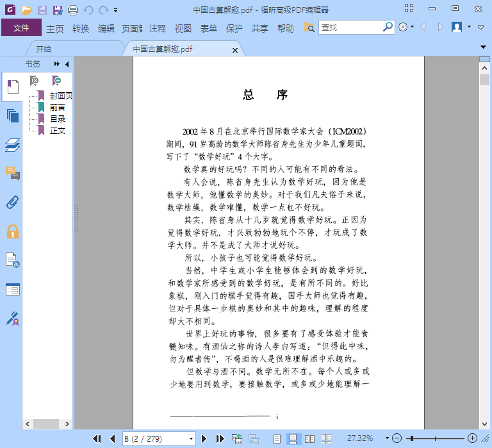
Task: Close the 中国古算解趣.pdf tab
Action: (x=234, y=50)
